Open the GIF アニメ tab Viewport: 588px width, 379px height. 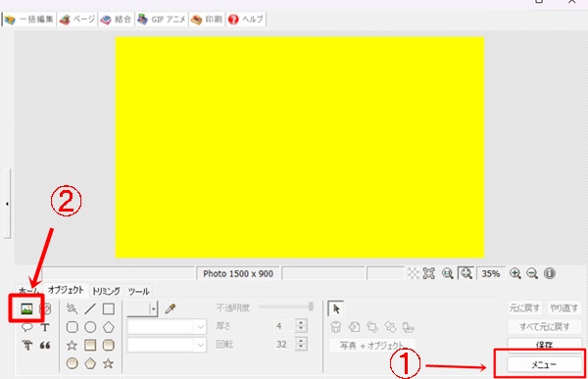[162, 20]
